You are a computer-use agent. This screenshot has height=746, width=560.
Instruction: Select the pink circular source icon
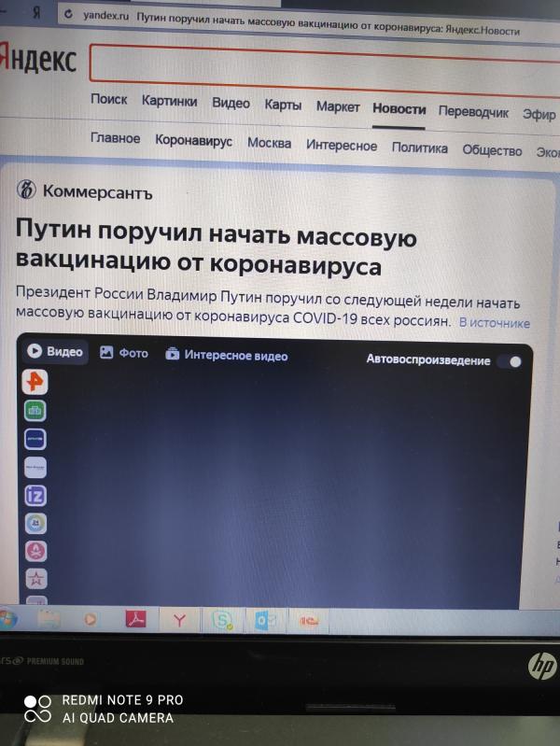point(36,551)
